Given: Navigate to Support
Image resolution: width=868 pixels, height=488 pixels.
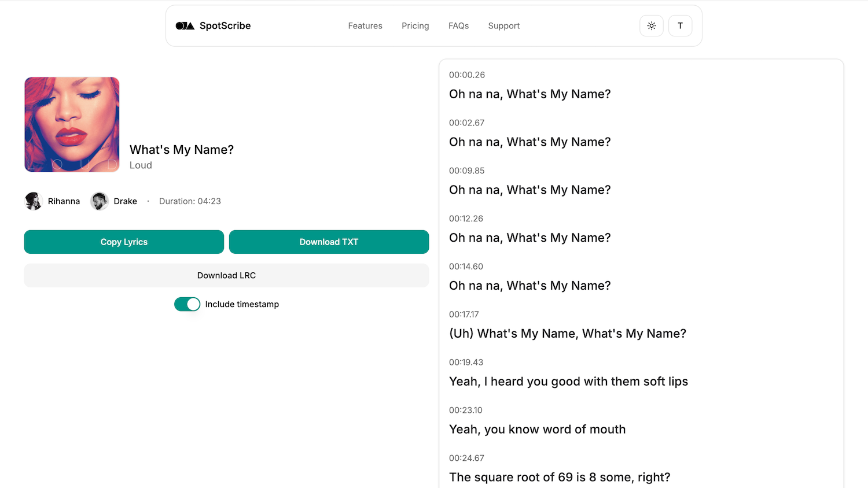Looking at the screenshot, I should pyautogui.click(x=503, y=26).
